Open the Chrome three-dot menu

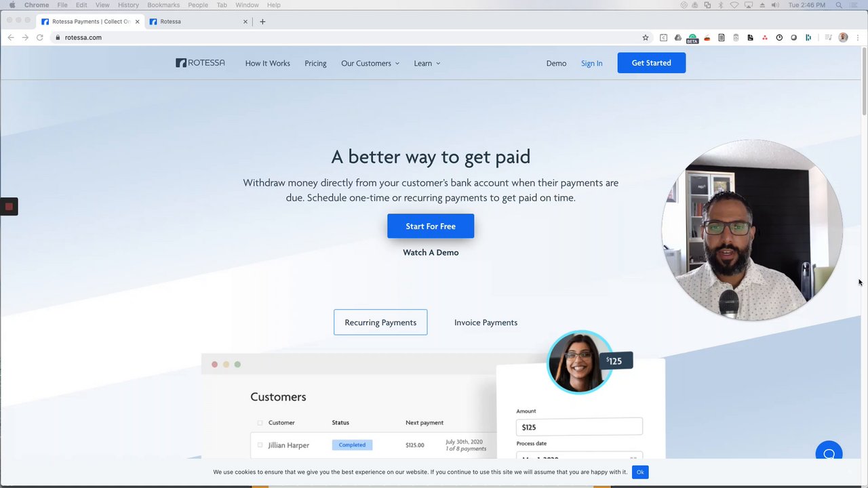tap(857, 37)
